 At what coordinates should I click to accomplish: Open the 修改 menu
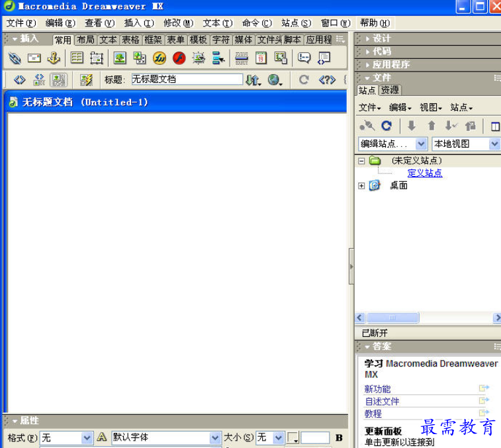tap(178, 23)
